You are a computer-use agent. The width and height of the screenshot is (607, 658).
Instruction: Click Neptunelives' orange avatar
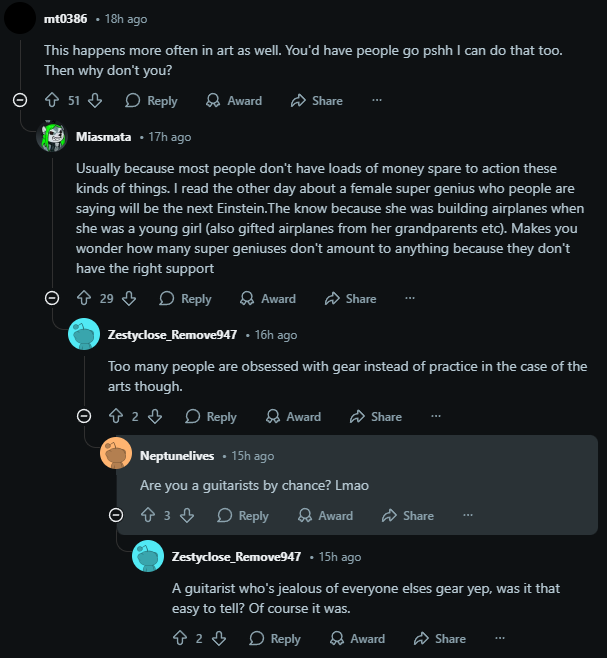pos(116,455)
